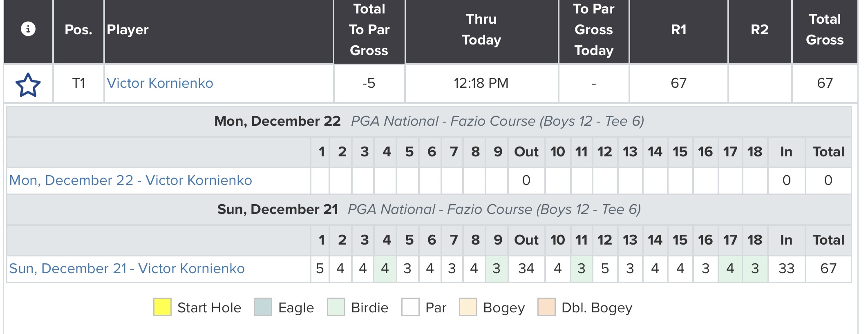Sort by Player column header

[x=128, y=29]
